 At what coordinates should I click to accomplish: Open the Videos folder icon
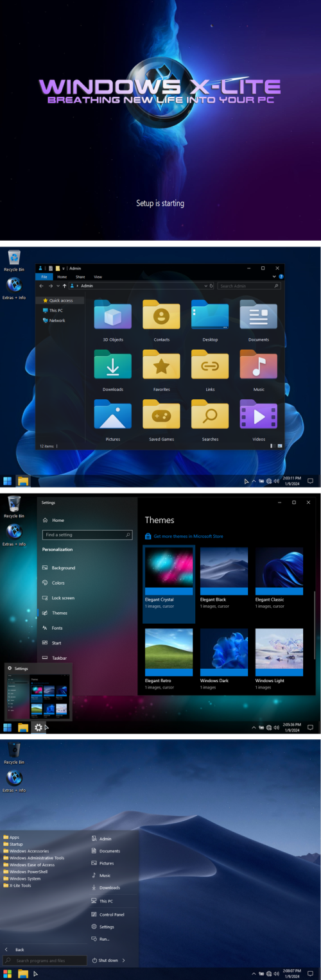[259, 414]
